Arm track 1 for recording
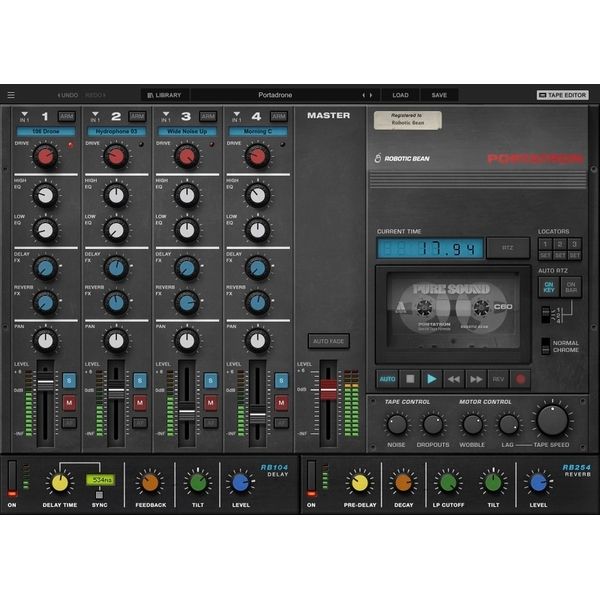The image size is (600, 600). tap(67, 116)
